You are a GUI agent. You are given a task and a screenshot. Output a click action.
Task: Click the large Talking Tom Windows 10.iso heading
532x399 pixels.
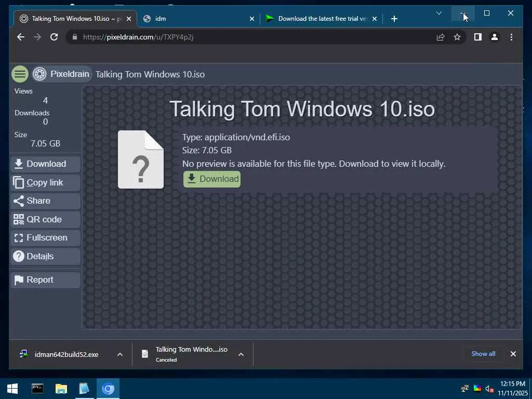(302, 109)
